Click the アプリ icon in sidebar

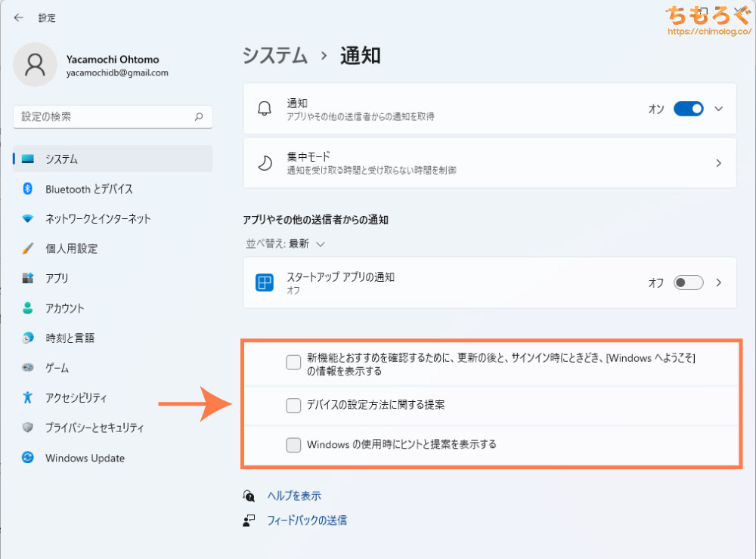pyautogui.click(x=28, y=278)
